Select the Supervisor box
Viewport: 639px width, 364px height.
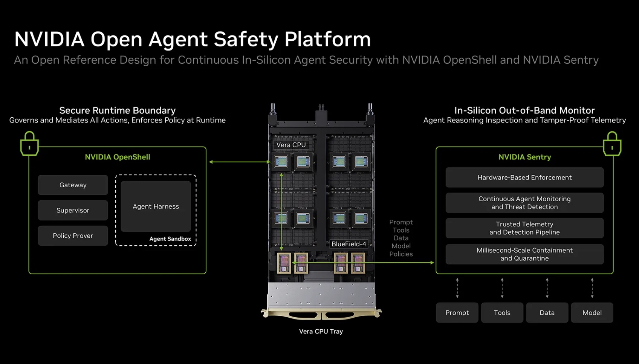pos(73,210)
